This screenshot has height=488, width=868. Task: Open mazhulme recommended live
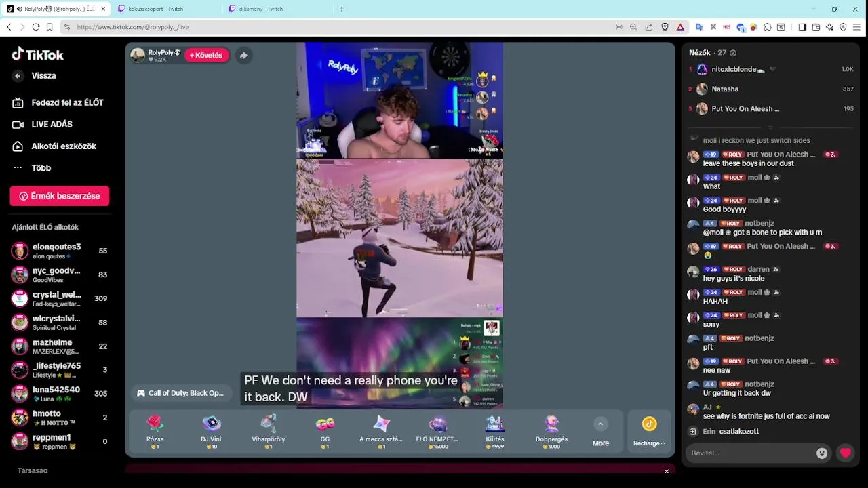60,346
